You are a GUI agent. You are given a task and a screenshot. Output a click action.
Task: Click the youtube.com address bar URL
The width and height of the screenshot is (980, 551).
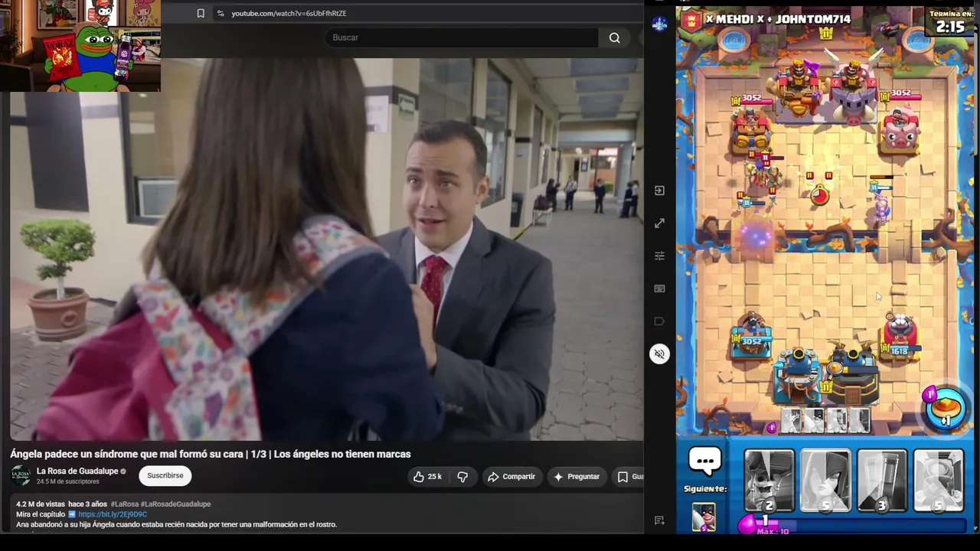(x=289, y=13)
